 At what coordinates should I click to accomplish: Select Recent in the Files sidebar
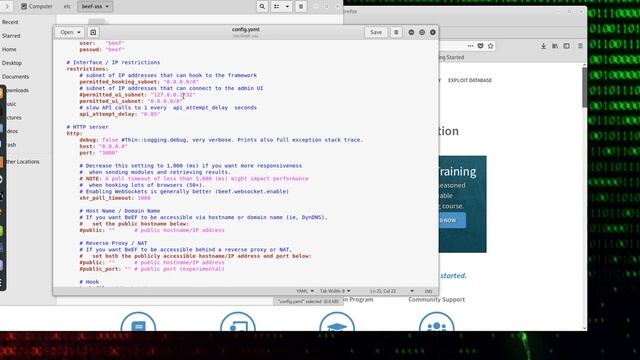click(10, 22)
